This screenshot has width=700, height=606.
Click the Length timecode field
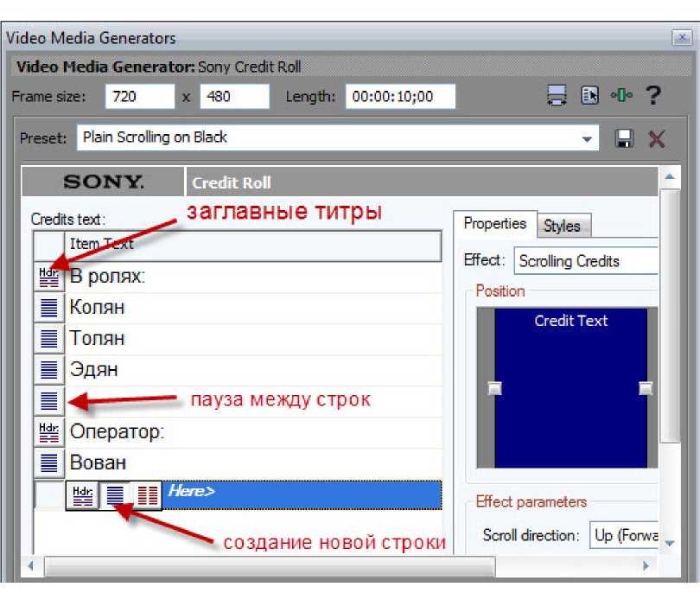(400, 97)
